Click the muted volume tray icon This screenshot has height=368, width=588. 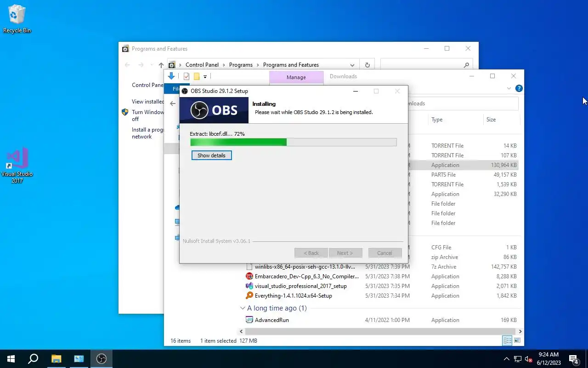(x=529, y=359)
